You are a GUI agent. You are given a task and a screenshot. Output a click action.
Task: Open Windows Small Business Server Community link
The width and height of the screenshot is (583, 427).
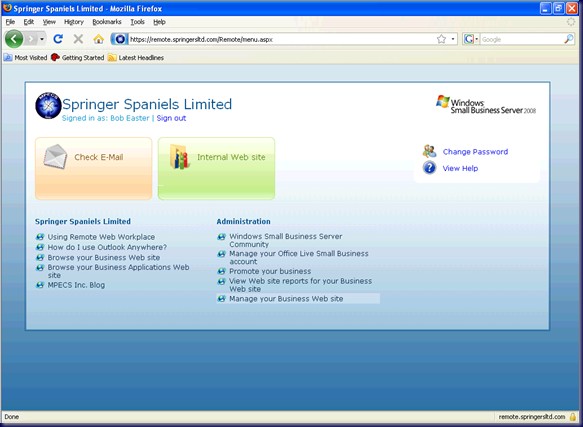click(x=286, y=240)
